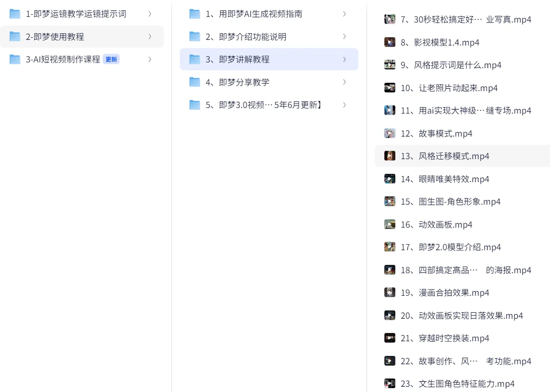Screen dimensions: 550x392
Task: Click folder icon of 5、即梦3.0视频 folder
Action: (195, 105)
